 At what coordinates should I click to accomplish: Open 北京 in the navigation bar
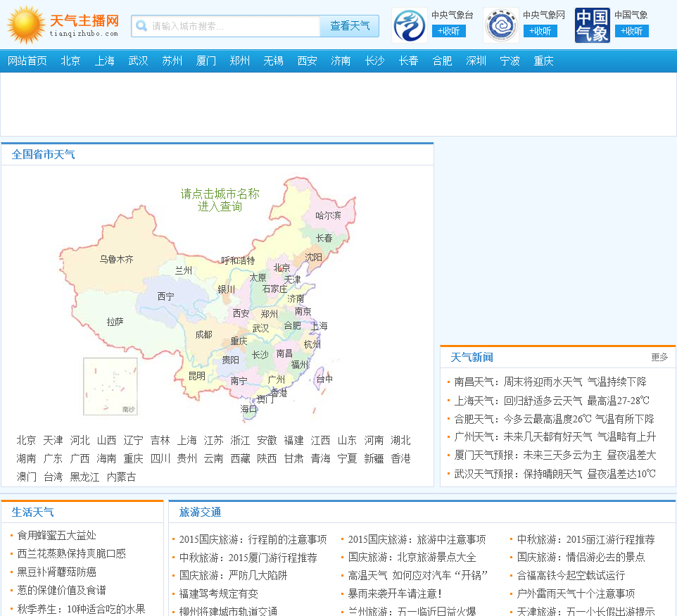click(x=70, y=61)
